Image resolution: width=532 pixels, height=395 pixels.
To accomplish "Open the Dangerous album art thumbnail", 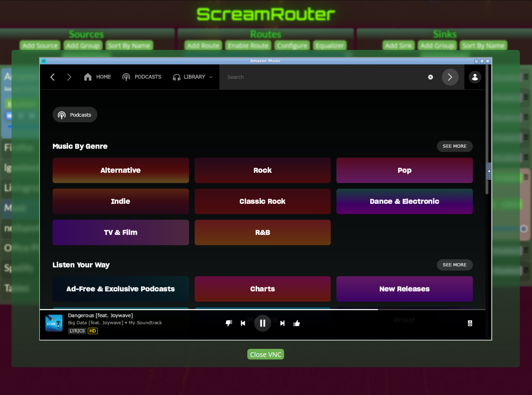I will coord(54,323).
